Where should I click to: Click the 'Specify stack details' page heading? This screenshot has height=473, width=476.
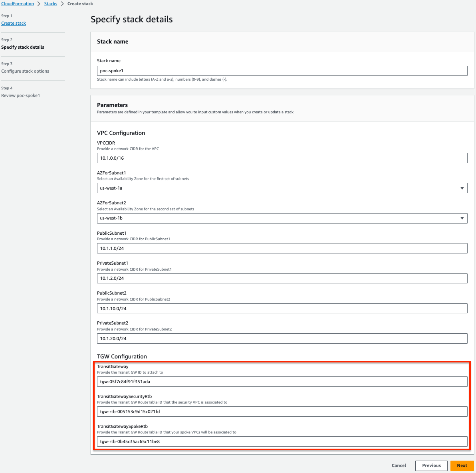click(132, 20)
